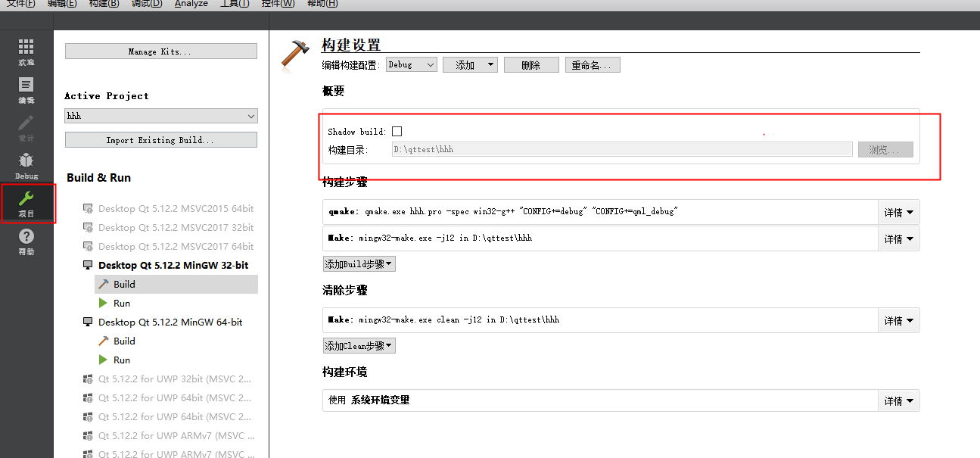This screenshot has height=458, width=980.
Task: Expand 详情 for the qmake step
Action: tap(898, 213)
